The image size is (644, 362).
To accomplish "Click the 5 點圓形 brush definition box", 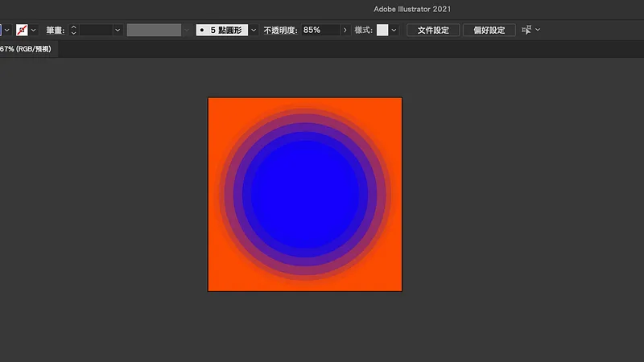I will click(222, 30).
